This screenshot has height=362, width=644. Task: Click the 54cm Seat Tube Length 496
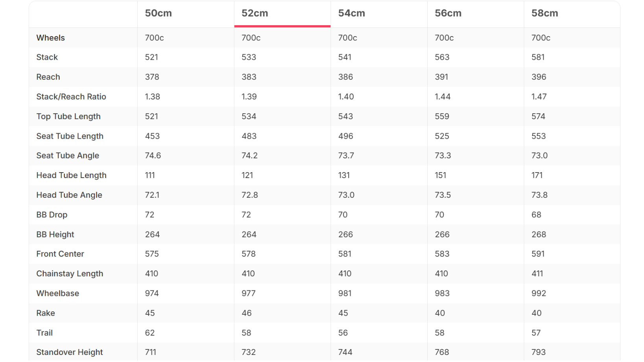point(345,136)
